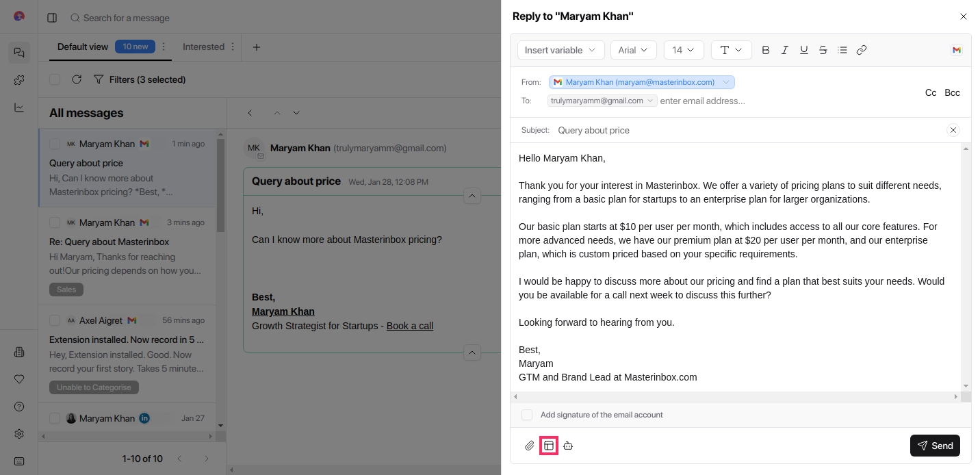Open the text color picker
Viewport: 980px width, 475px height.
pos(731,49)
